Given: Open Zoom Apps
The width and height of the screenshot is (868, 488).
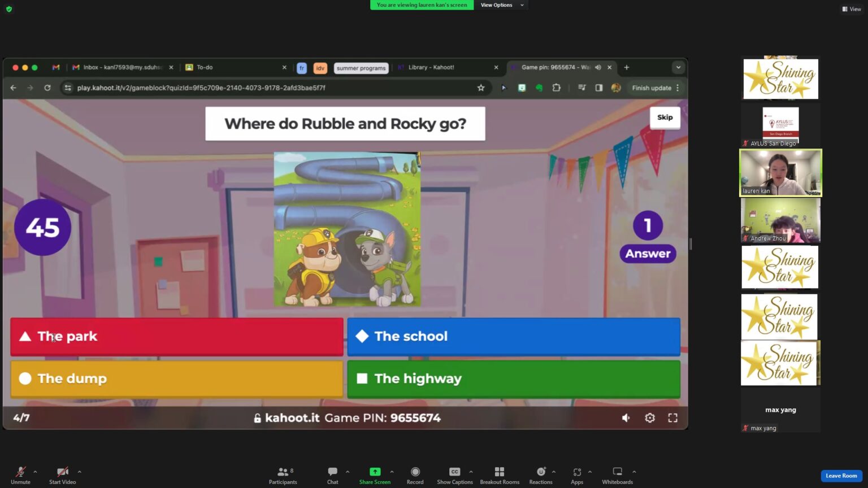Looking at the screenshot, I should [576, 476].
